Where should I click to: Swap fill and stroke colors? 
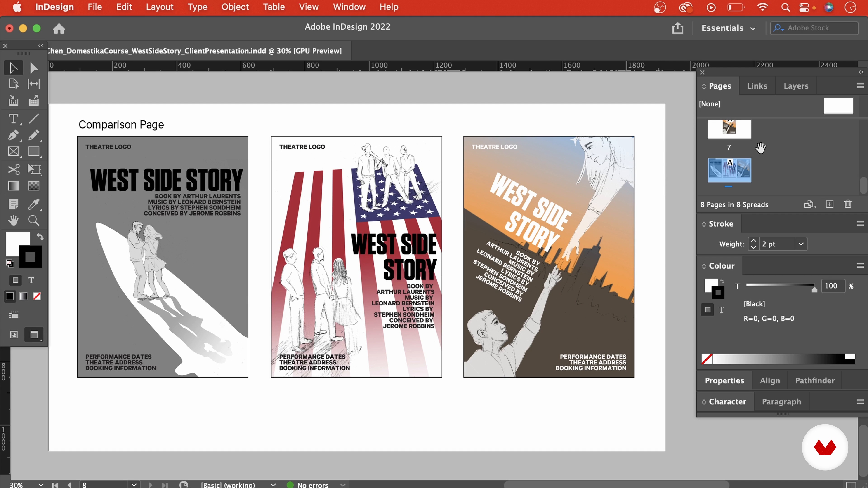[40, 237]
